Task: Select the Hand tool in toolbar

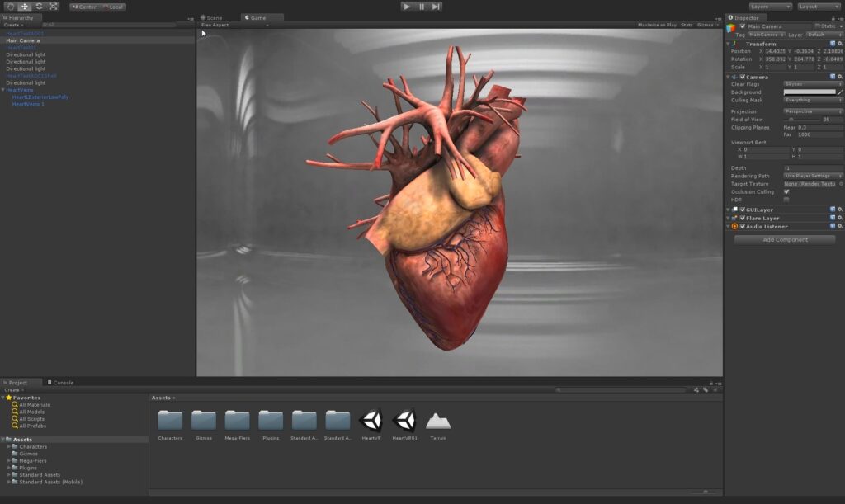Action: [10, 7]
